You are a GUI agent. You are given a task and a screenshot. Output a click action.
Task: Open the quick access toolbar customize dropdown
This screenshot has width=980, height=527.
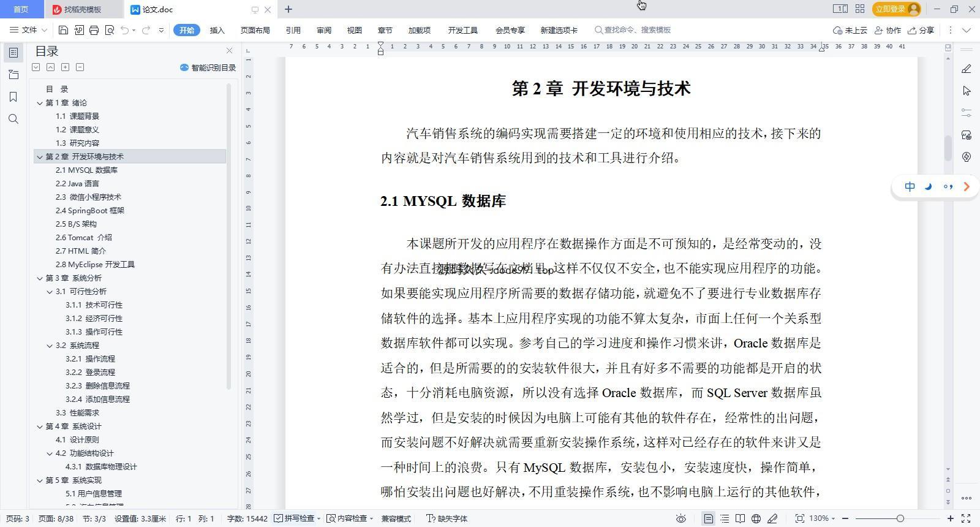tap(161, 30)
